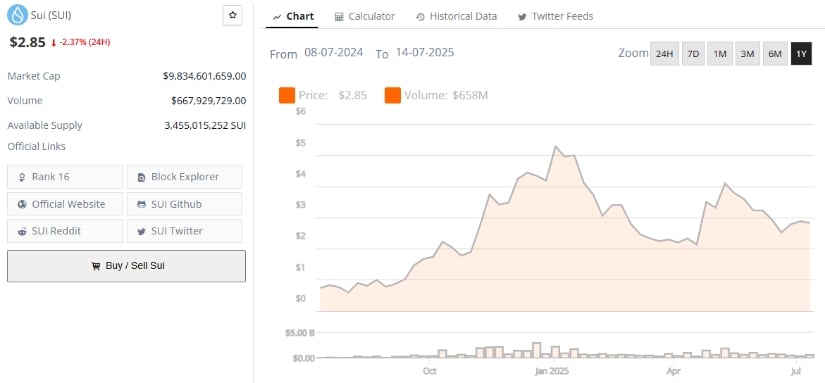This screenshot has width=825, height=383.
Task: Switch zoom to 6M
Action: coord(775,54)
